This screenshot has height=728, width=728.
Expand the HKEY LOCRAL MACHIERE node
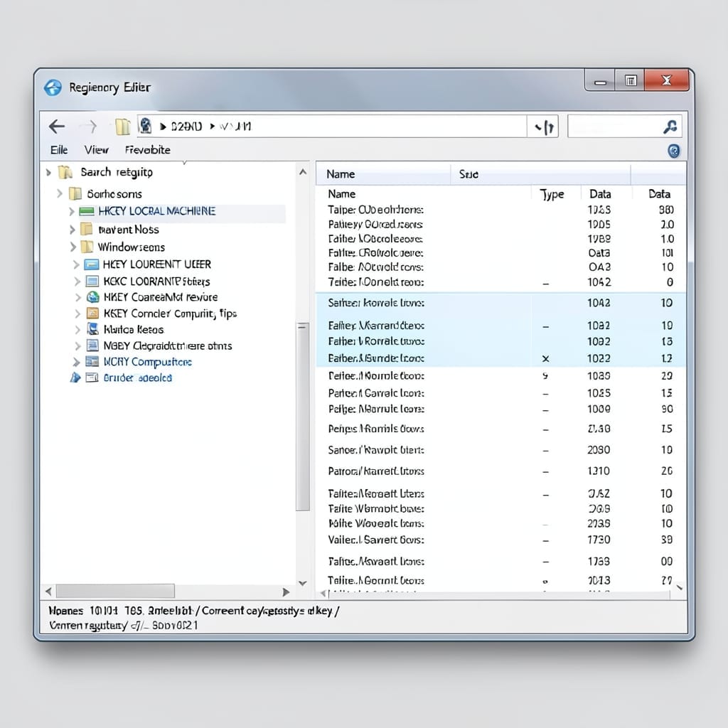click(x=72, y=212)
